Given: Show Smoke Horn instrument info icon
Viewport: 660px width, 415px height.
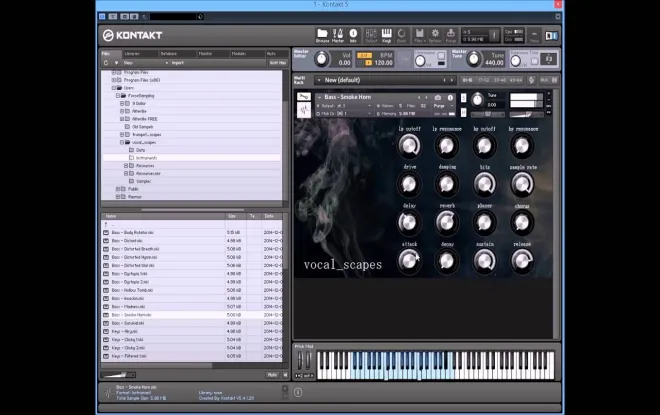Looking at the screenshot, I should (x=450, y=97).
